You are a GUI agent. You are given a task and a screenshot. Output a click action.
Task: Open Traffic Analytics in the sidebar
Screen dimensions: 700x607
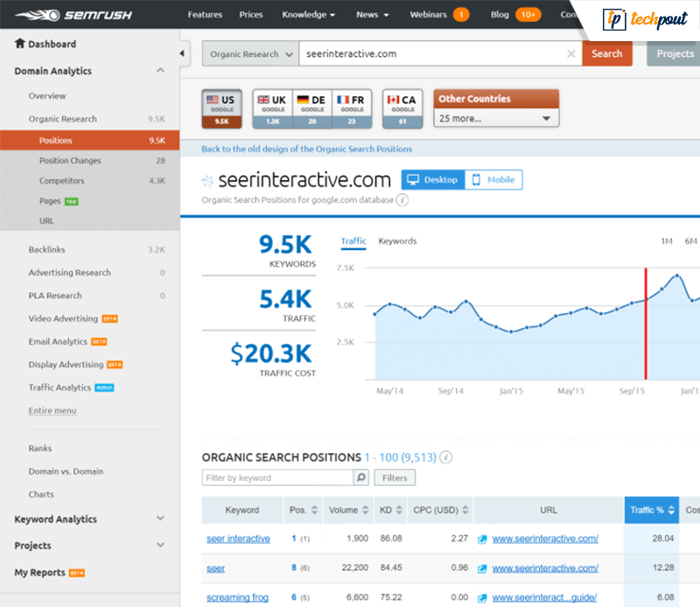click(59, 387)
